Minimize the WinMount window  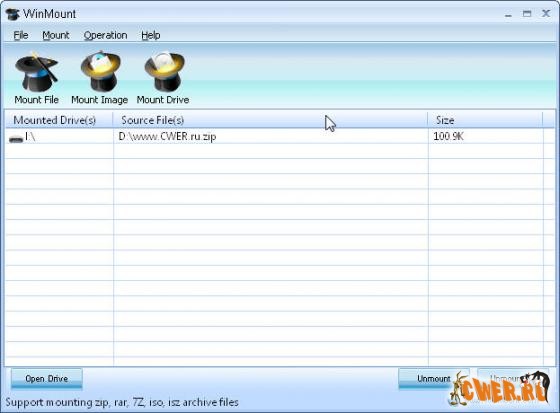tap(508, 14)
